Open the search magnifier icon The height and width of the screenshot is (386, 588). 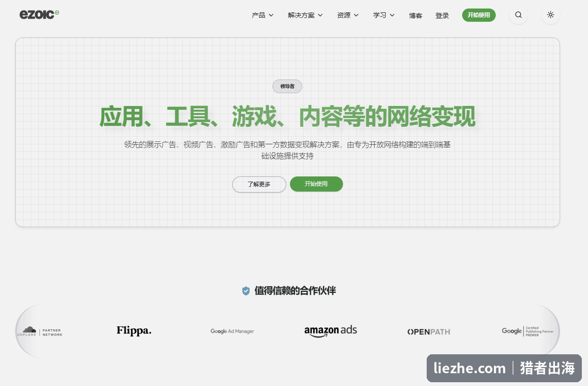pyautogui.click(x=518, y=15)
